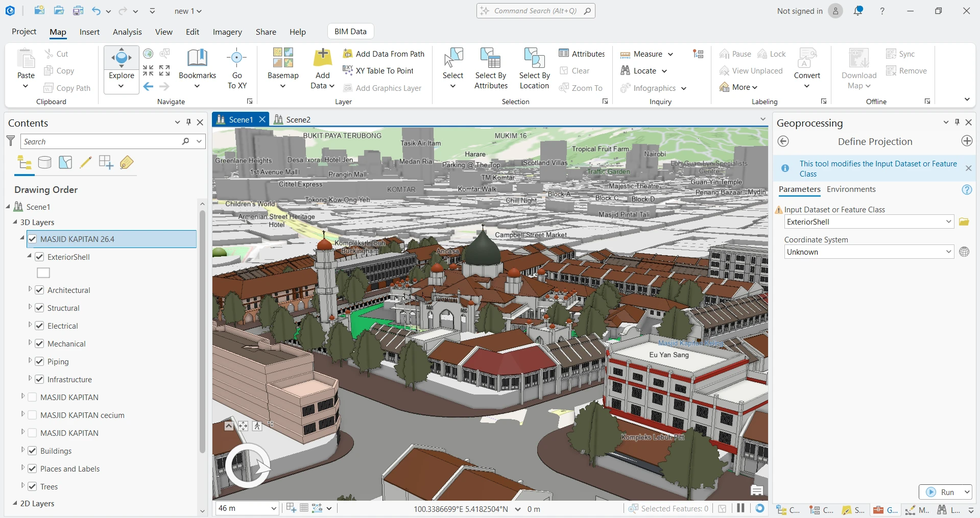980x518 pixels.
Task: Pause drawing in the scene view
Action: pyautogui.click(x=740, y=508)
